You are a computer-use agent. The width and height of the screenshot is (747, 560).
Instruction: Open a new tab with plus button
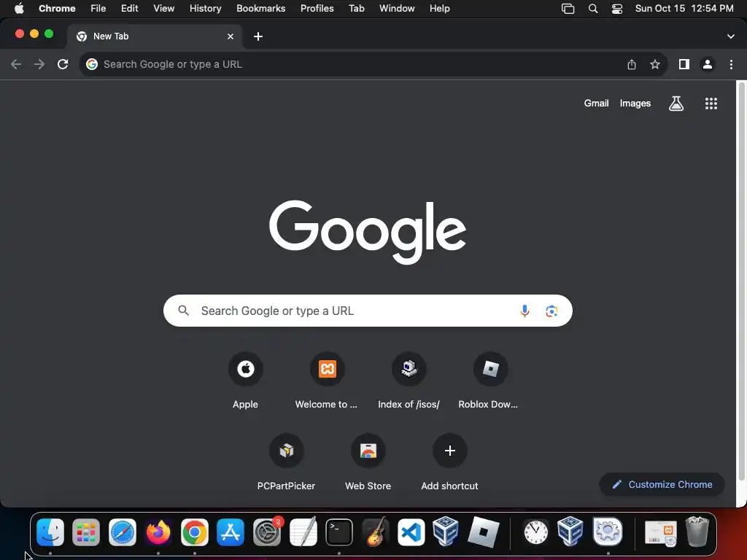(x=258, y=36)
